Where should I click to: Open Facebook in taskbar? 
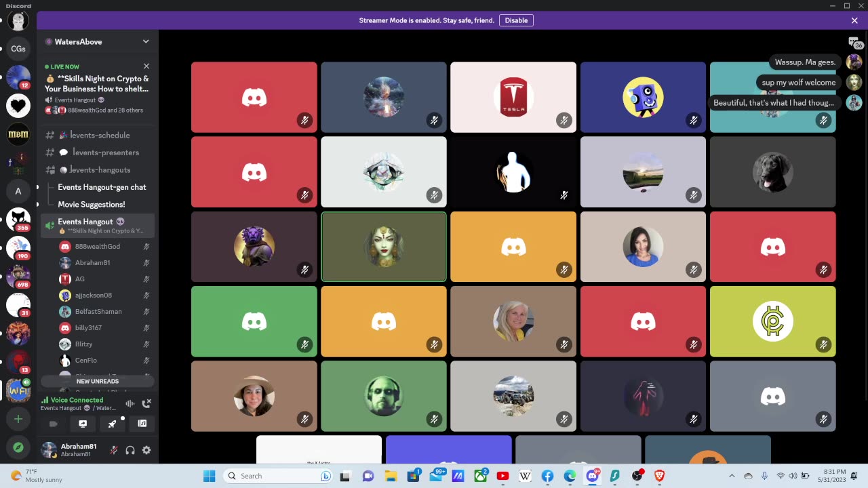(x=547, y=476)
